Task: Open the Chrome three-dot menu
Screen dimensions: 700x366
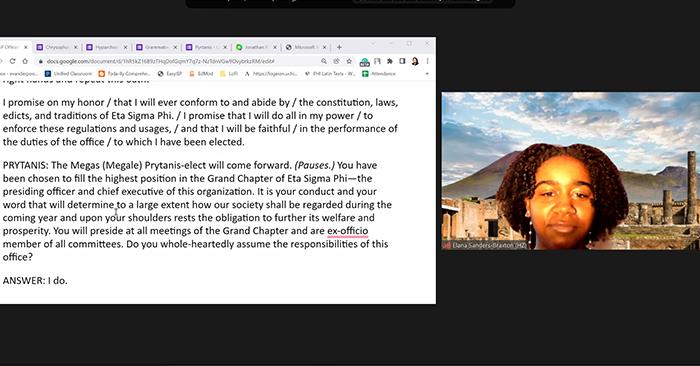Action: click(427, 61)
